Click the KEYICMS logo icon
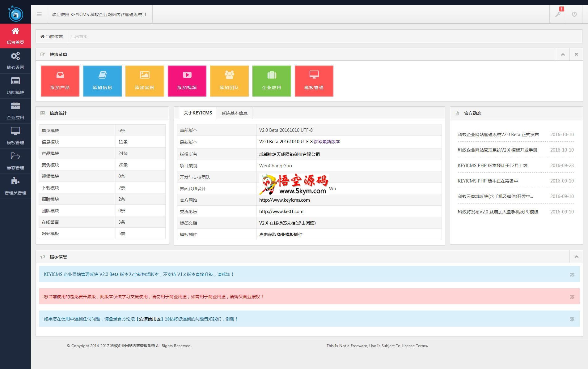588x369 pixels. 15,14
